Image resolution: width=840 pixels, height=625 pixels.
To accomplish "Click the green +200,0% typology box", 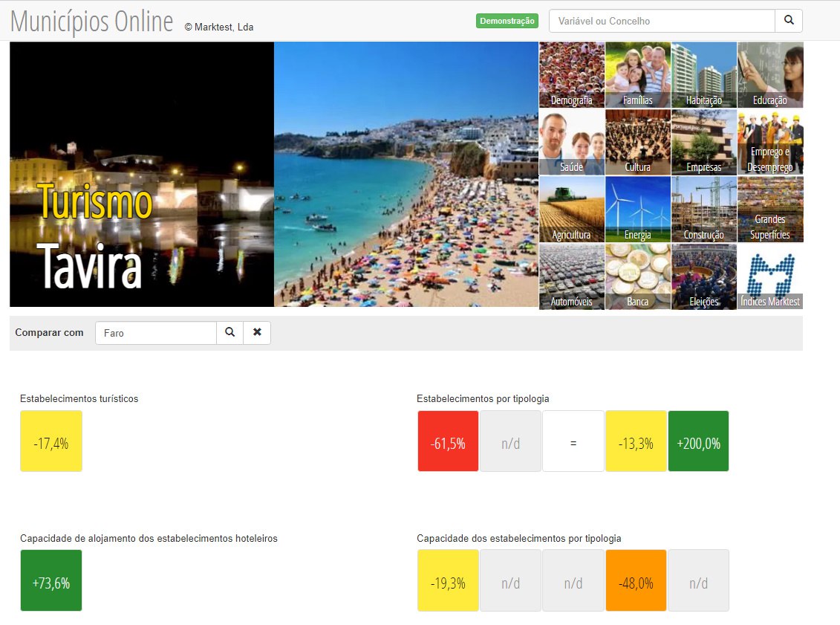I will tap(698, 441).
